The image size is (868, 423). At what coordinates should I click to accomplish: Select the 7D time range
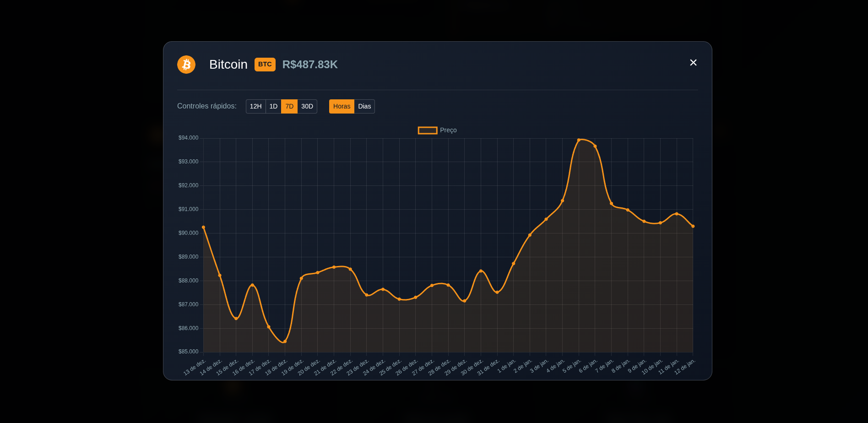(289, 106)
